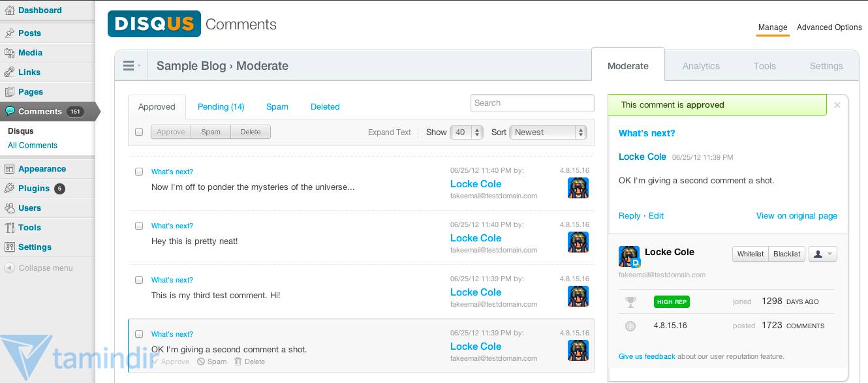The height and width of the screenshot is (383, 868).
Task: Expand the user actions dropdown beside Blacklist
Action: (x=823, y=254)
